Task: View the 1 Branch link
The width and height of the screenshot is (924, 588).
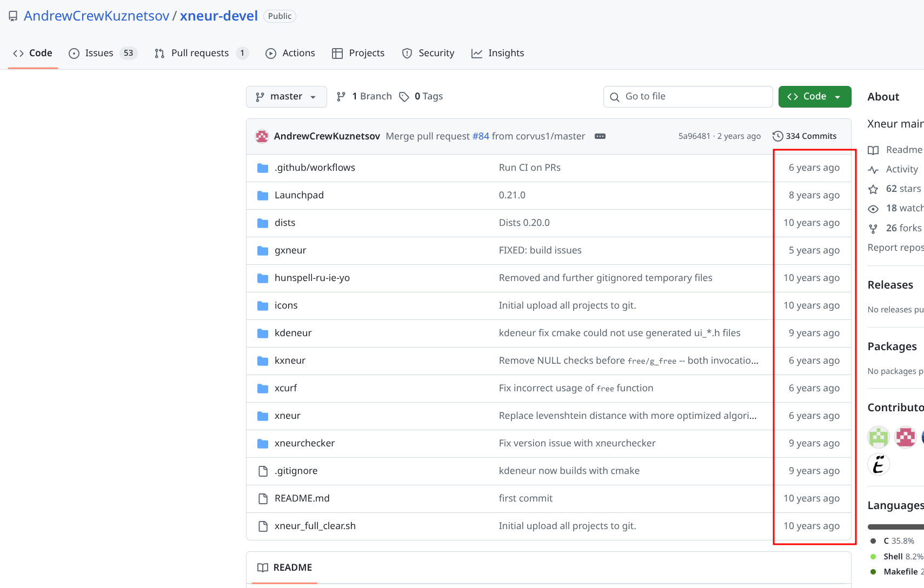Action: 364,96
